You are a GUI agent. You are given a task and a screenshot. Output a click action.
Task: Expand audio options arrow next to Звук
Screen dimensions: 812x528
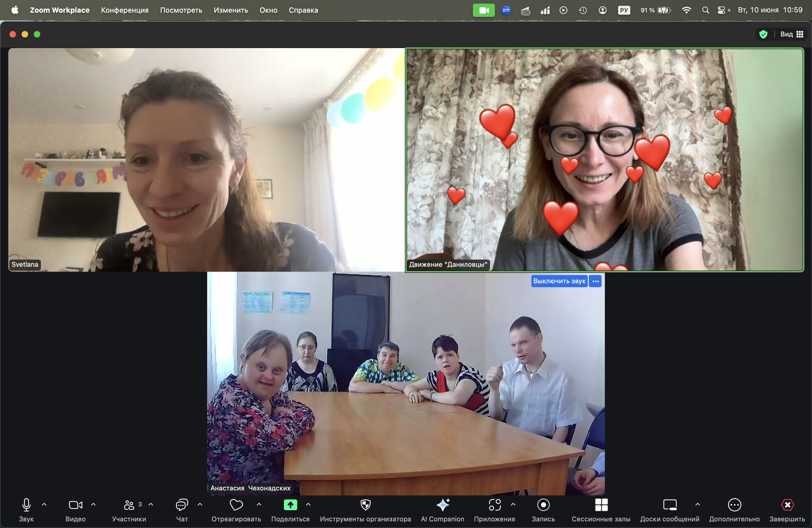(44, 504)
